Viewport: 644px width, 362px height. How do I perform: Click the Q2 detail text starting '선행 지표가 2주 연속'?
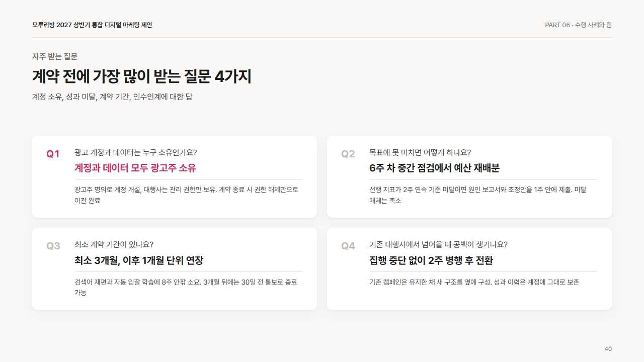tap(478, 195)
